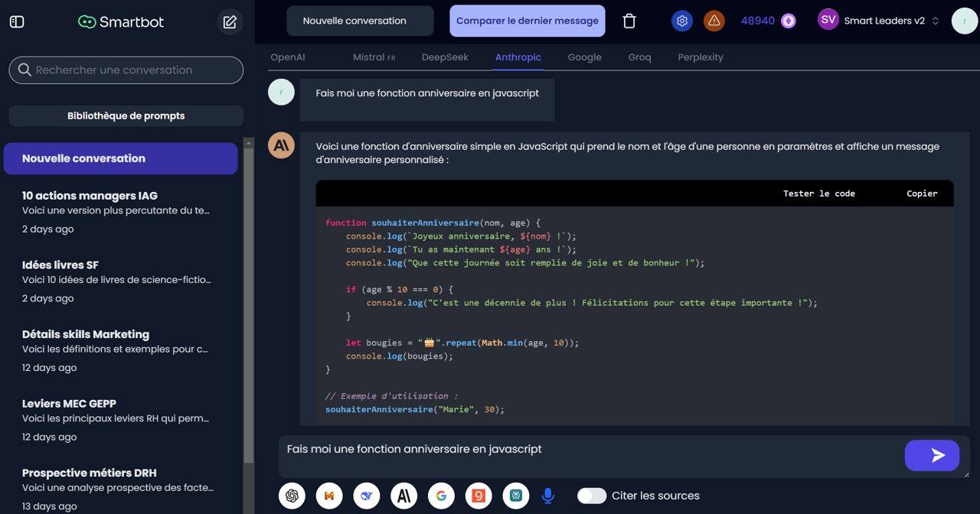Image resolution: width=980 pixels, height=514 pixels.
Task: Click the scroll-up arrow of the sidebar scrollbar
Action: (248, 143)
